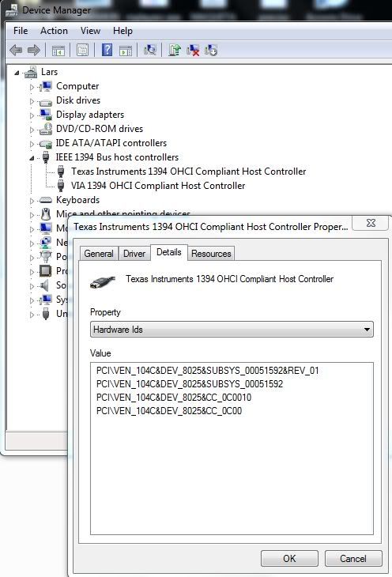
Task: Click the Cancel button
Action: [x=353, y=559]
